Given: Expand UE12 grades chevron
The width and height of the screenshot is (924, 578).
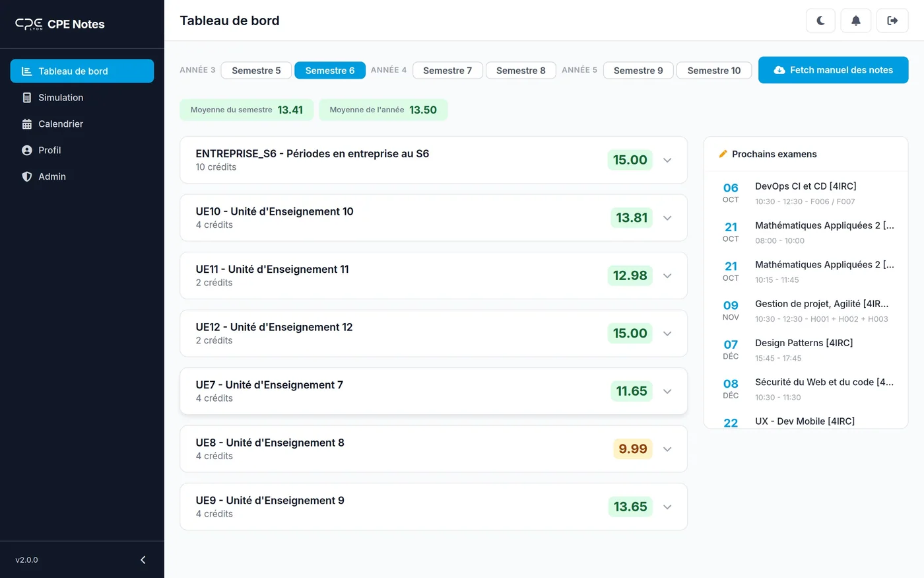Looking at the screenshot, I should 667,334.
